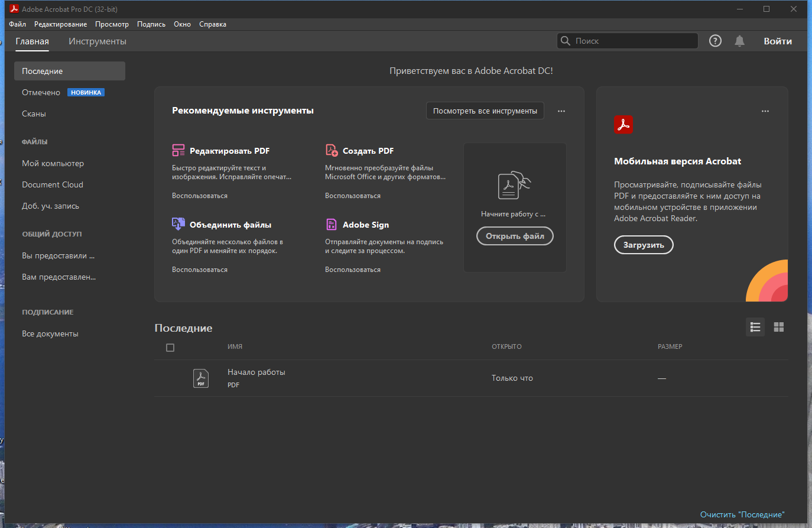The height and width of the screenshot is (528, 812).
Task: Select Доб. уч. запись in the sidebar
Action: 50,206
